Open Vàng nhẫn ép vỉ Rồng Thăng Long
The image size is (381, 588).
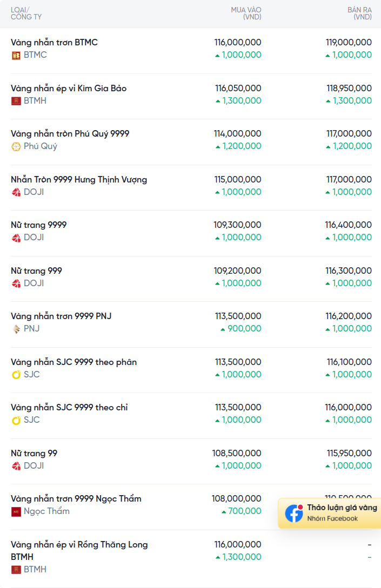pyautogui.click(x=79, y=544)
